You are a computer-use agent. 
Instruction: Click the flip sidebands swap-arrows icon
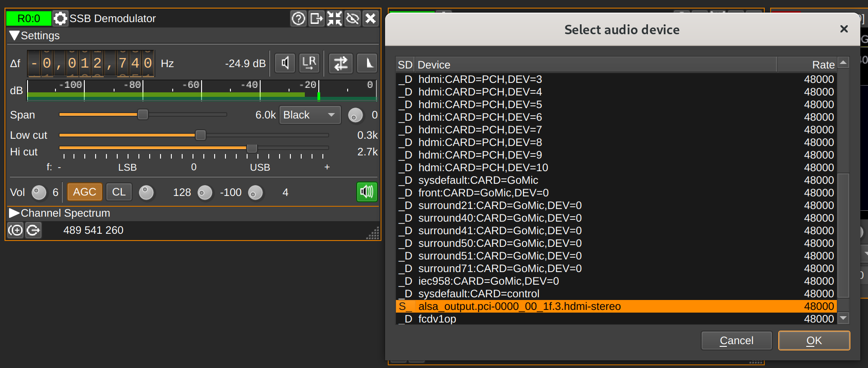[x=340, y=63]
